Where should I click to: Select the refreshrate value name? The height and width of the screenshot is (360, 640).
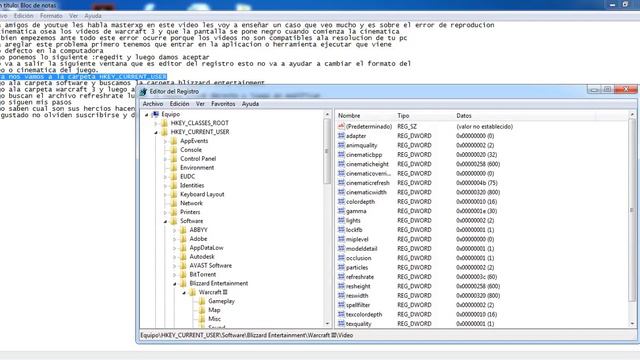(x=360, y=277)
